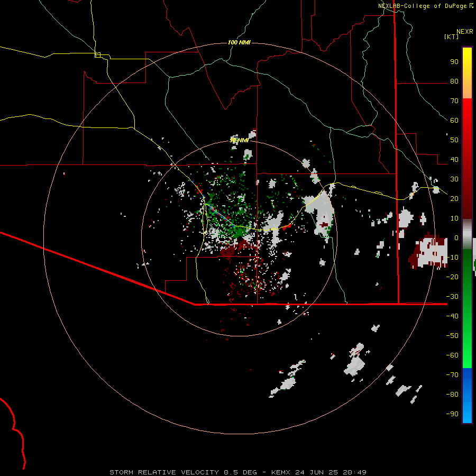Click the 0 value on the velocity legend
The height and width of the screenshot is (476, 476).
(x=456, y=238)
